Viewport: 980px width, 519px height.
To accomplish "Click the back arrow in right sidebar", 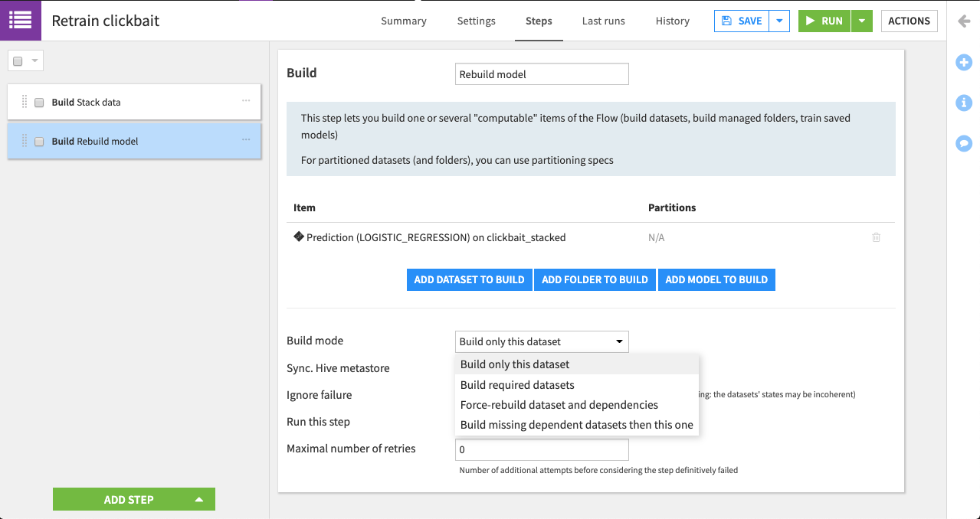I will click(964, 21).
